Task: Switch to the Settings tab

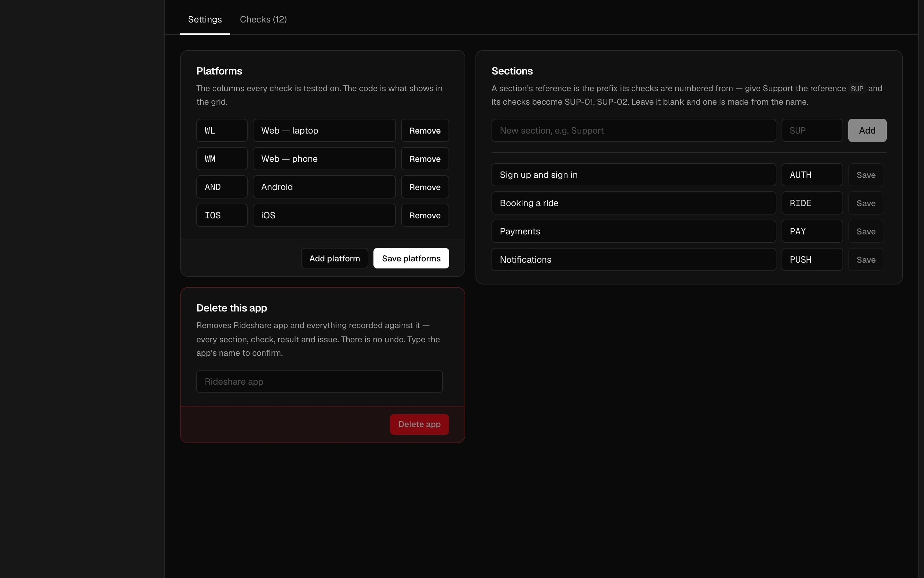Action: [205, 19]
